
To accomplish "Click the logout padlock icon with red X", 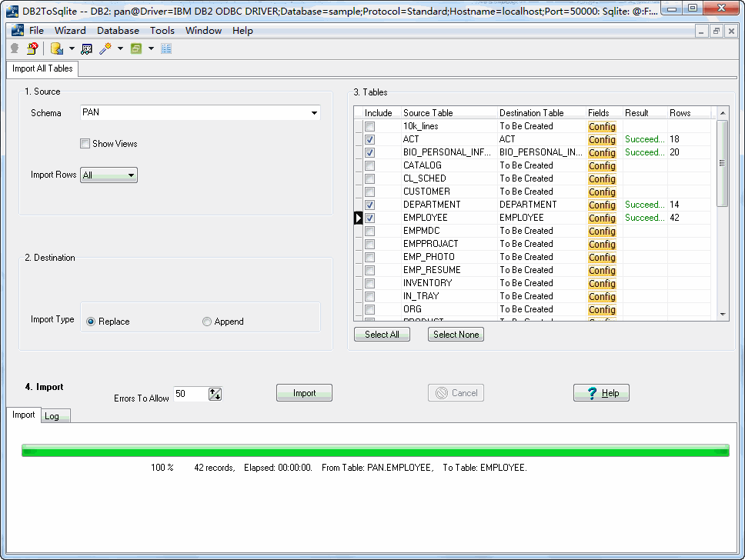I will pos(32,48).
